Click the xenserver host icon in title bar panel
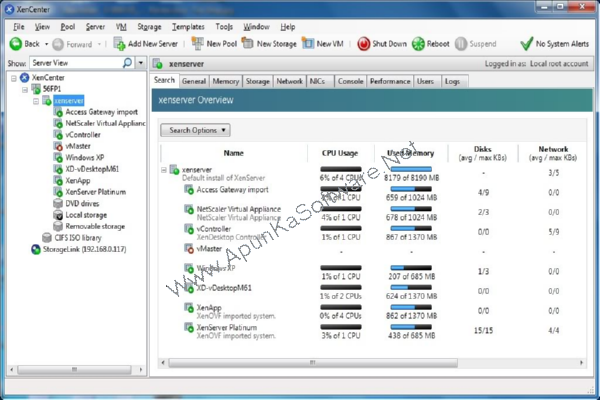Image resolution: width=600 pixels, height=400 pixels. click(x=158, y=64)
